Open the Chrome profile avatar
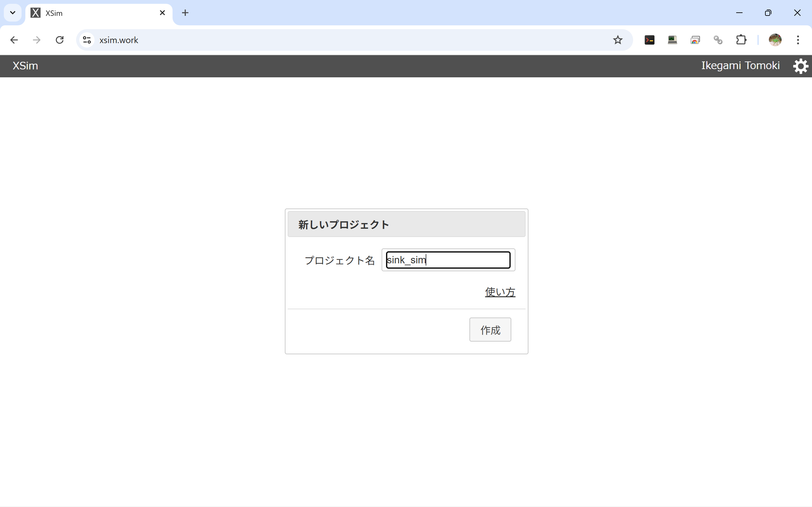 [x=775, y=40]
